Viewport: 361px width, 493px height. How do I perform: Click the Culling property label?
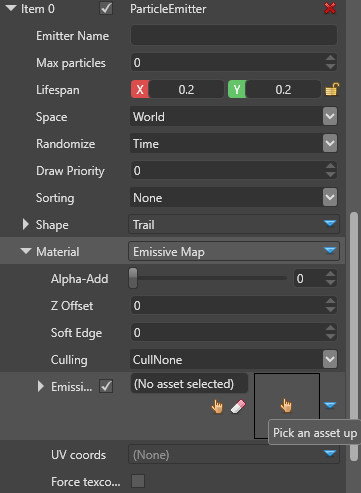(69, 360)
